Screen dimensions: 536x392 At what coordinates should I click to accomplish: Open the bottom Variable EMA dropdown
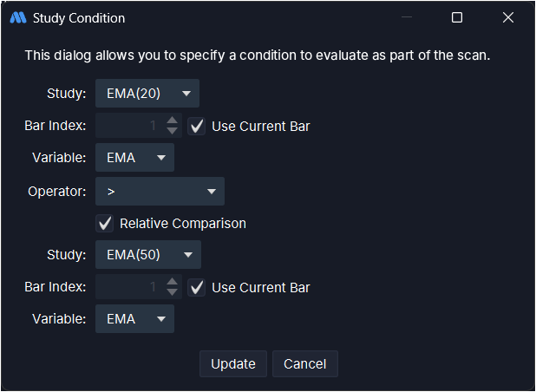point(134,318)
